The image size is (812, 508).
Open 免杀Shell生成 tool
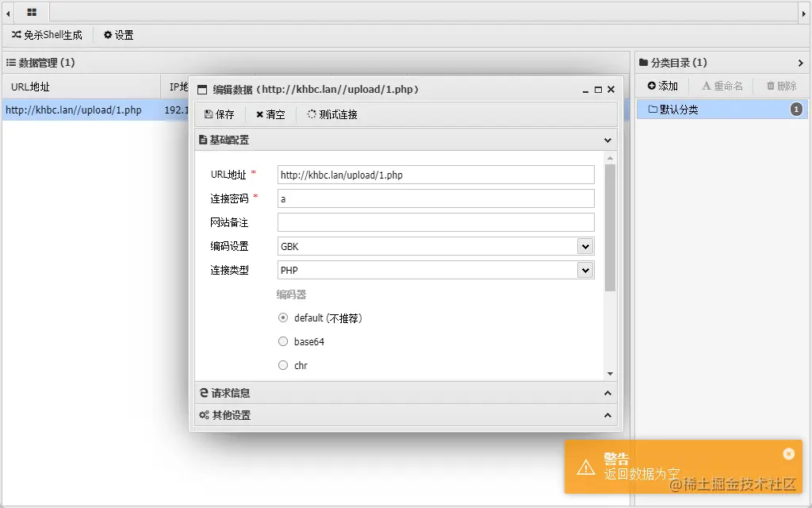[x=47, y=35]
